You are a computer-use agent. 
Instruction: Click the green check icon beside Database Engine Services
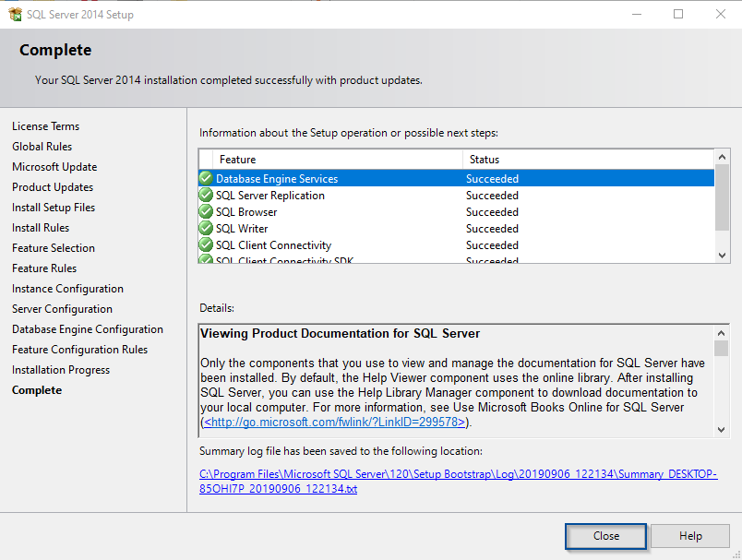pos(206,179)
